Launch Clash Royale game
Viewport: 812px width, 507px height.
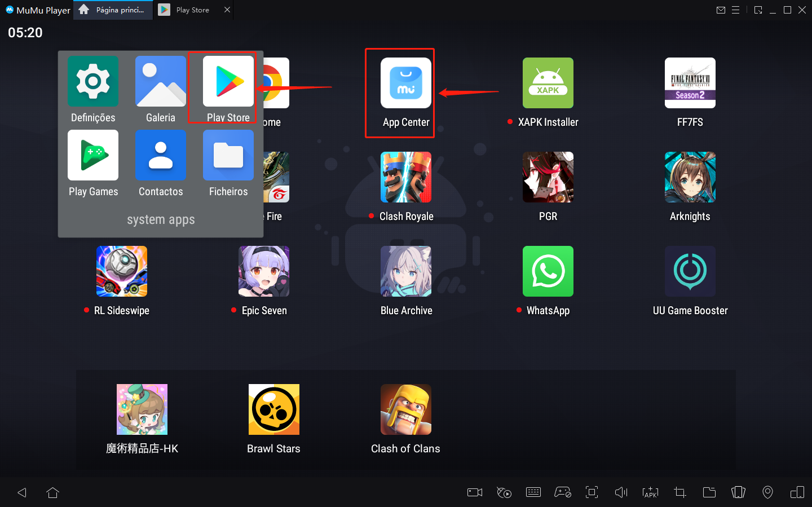click(405, 177)
